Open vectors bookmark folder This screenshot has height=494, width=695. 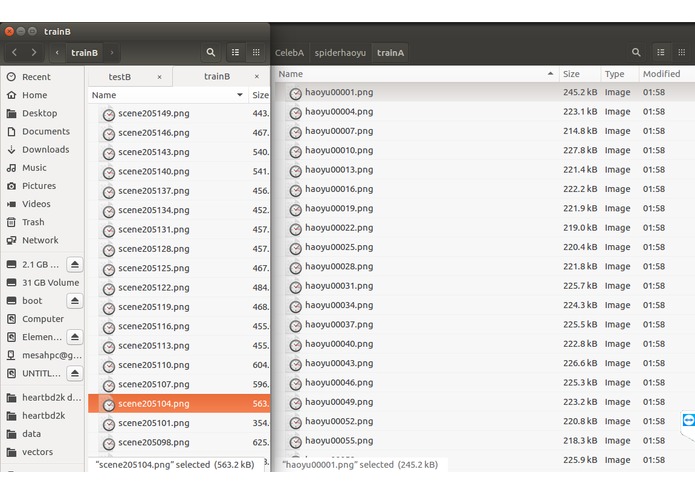point(42,452)
